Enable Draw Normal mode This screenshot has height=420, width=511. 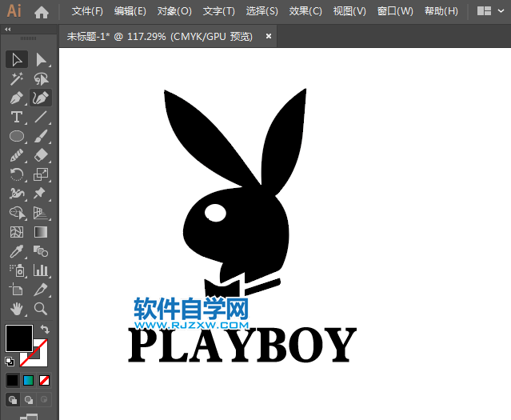coord(13,400)
